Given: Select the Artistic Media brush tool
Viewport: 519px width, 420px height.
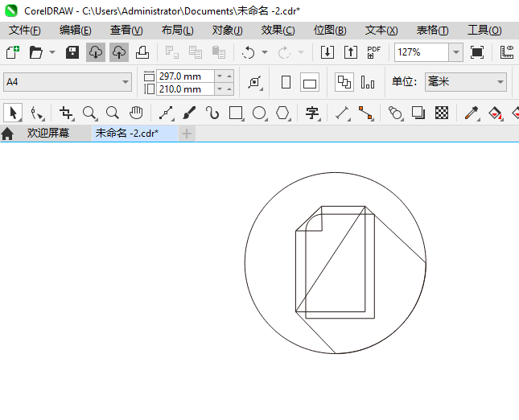Looking at the screenshot, I should pyautogui.click(x=189, y=113).
